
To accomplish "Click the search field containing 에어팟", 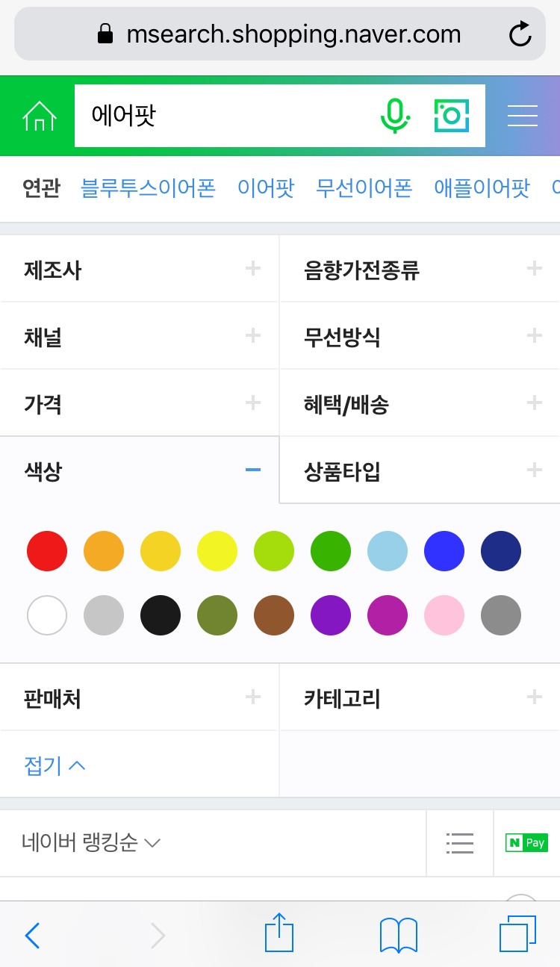I will (x=224, y=116).
